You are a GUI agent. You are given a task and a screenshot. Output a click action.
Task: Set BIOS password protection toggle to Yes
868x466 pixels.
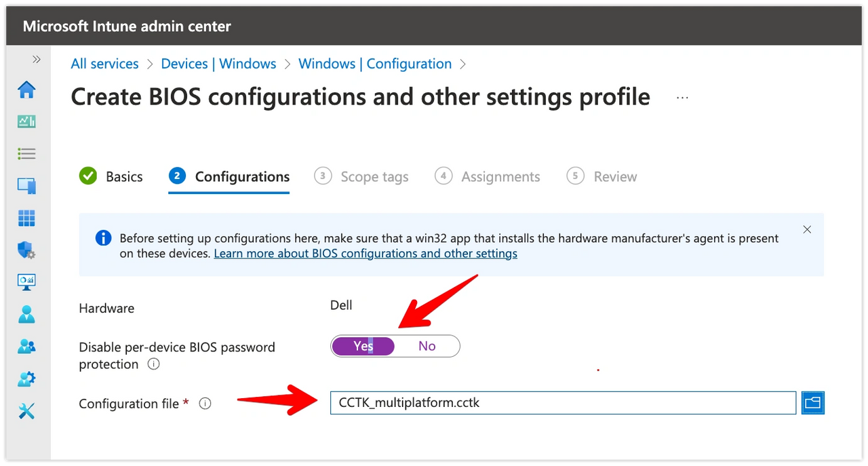point(363,346)
